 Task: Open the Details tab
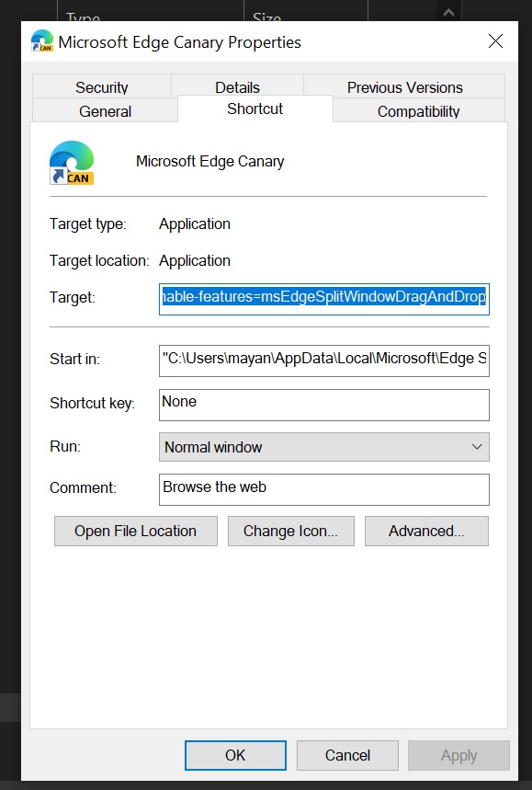pyautogui.click(x=237, y=86)
